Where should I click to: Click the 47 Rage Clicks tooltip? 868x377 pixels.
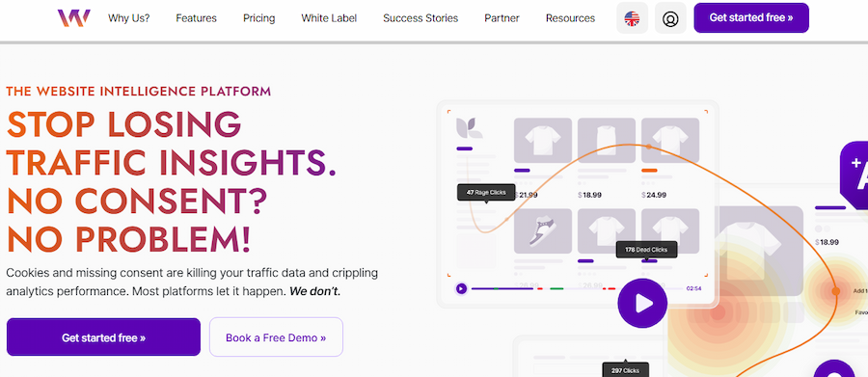tap(486, 193)
